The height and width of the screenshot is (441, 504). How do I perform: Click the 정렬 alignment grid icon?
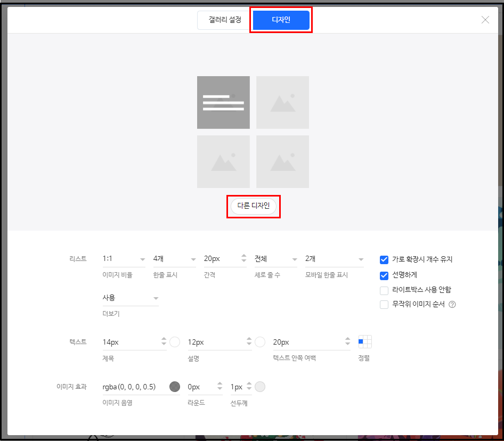pos(364,342)
